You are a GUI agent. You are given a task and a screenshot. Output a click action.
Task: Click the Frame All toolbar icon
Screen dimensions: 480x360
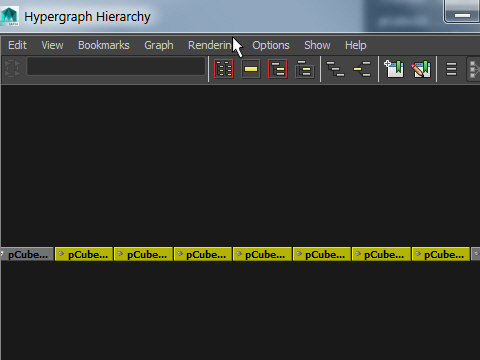(223, 69)
